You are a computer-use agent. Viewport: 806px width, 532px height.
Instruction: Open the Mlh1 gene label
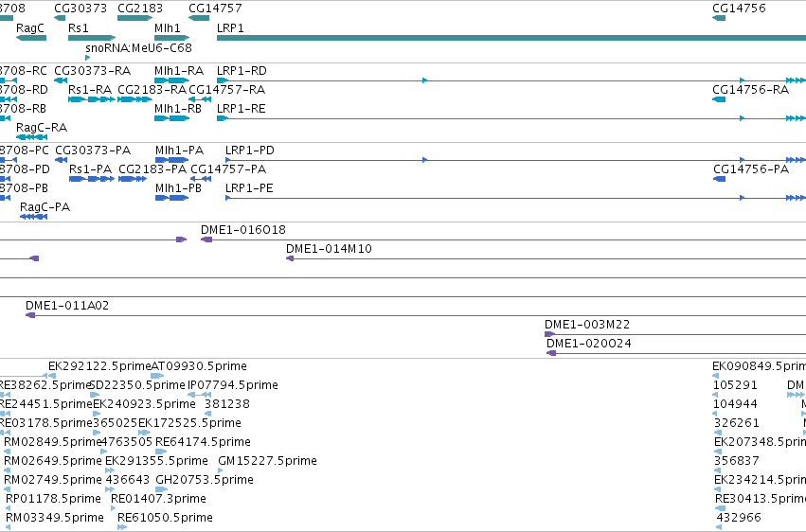(168, 27)
